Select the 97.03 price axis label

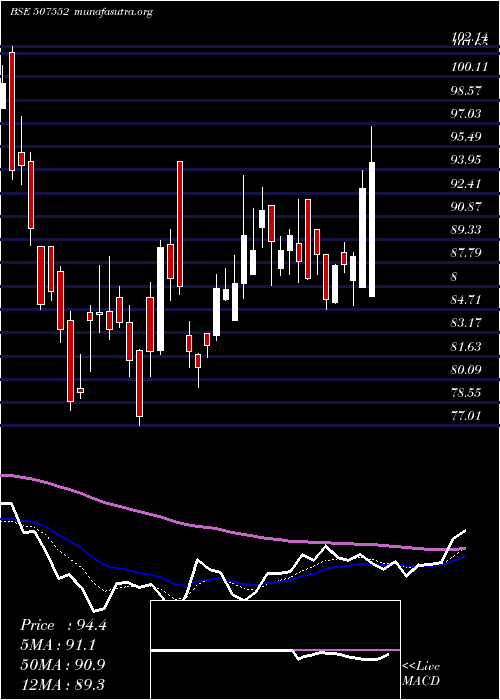click(467, 114)
